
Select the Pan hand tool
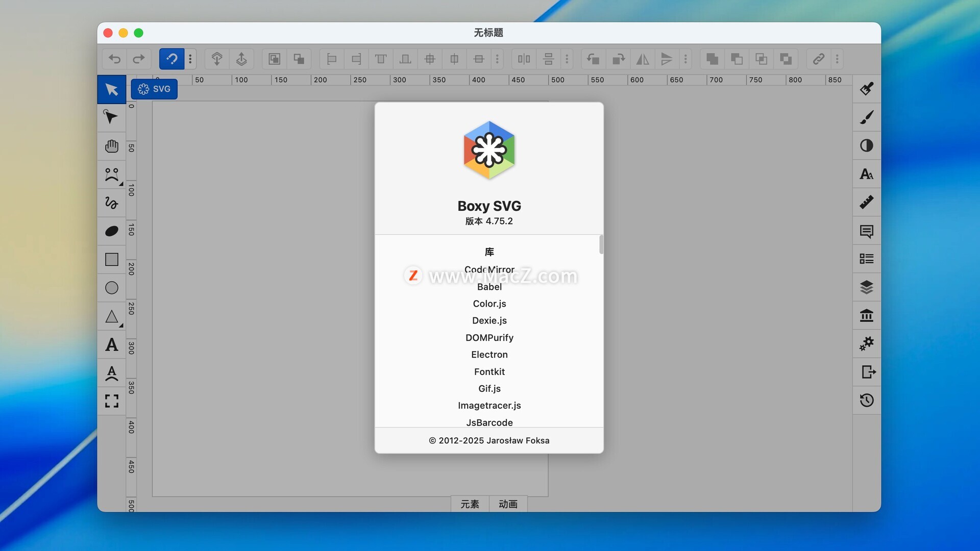coord(112,146)
